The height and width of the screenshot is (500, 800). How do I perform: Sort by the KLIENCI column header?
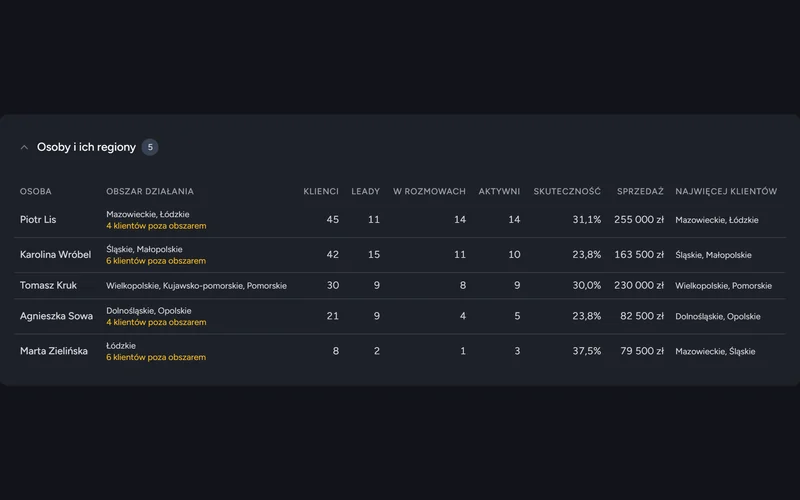(321, 191)
